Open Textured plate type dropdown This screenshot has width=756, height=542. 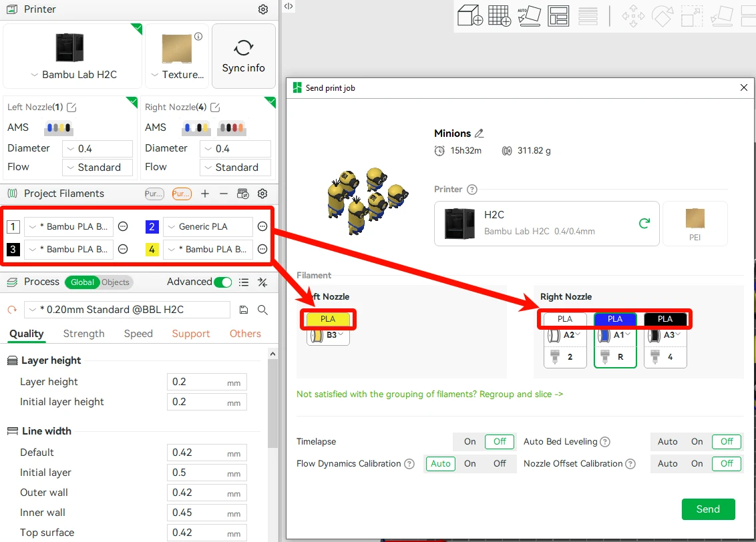[177, 75]
